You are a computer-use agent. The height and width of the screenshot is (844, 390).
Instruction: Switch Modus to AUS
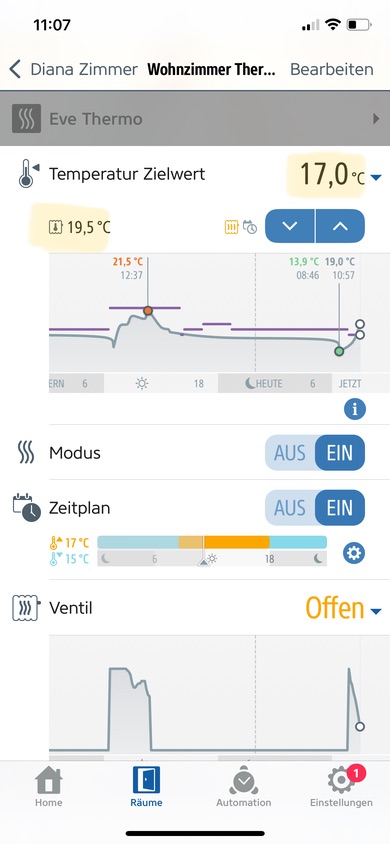(x=289, y=453)
